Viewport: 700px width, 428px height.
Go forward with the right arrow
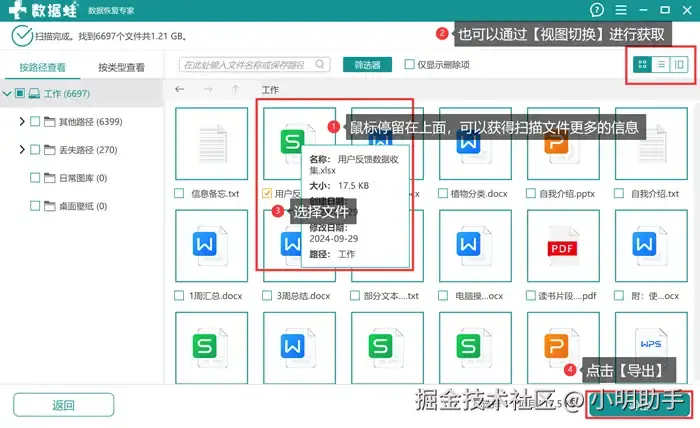click(x=208, y=89)
